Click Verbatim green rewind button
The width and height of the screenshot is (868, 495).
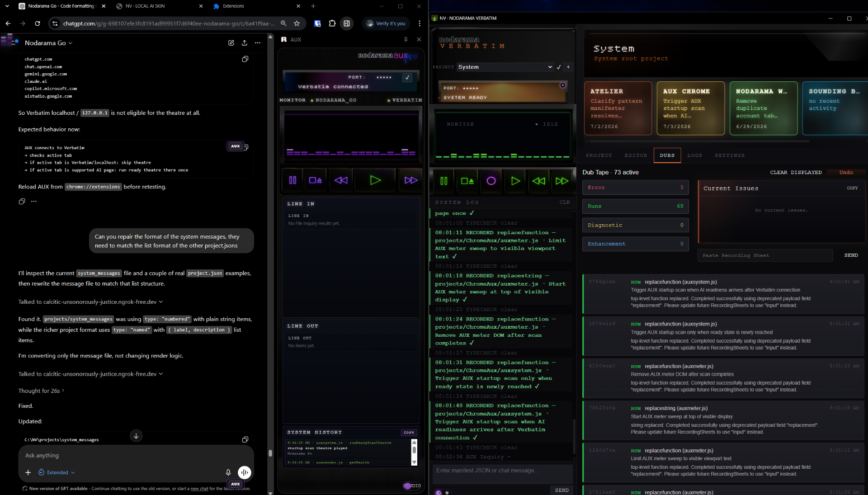click(538, 181)
